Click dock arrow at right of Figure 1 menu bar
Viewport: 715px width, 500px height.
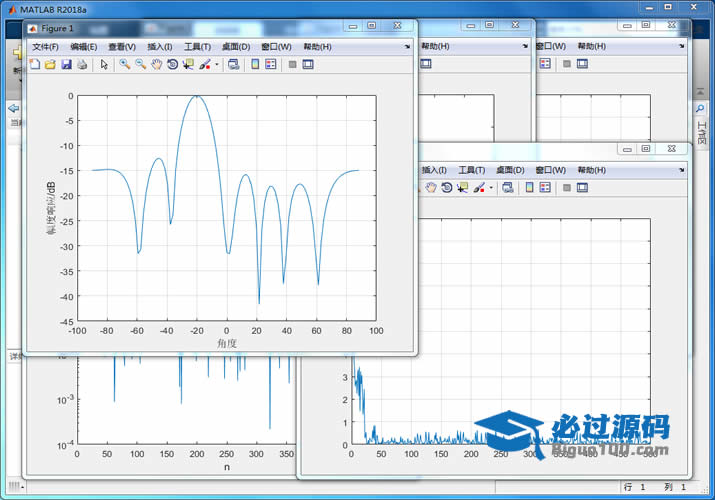click(x=407, y=46)
